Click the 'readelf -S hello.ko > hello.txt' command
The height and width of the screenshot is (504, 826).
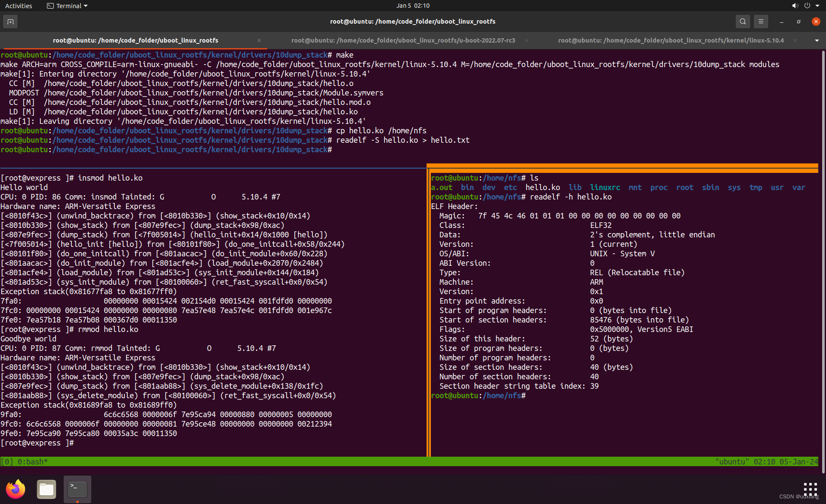click(403, 140)
